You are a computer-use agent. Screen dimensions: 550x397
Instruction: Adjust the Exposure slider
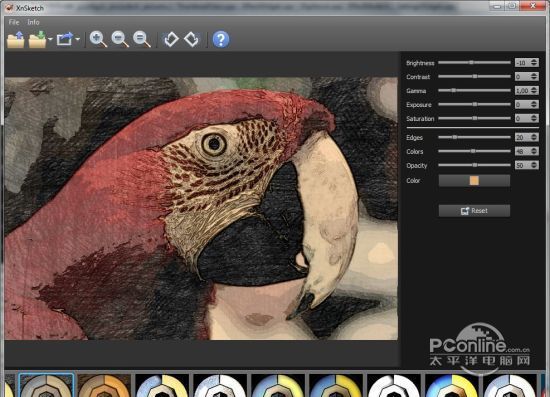(474, 105)
